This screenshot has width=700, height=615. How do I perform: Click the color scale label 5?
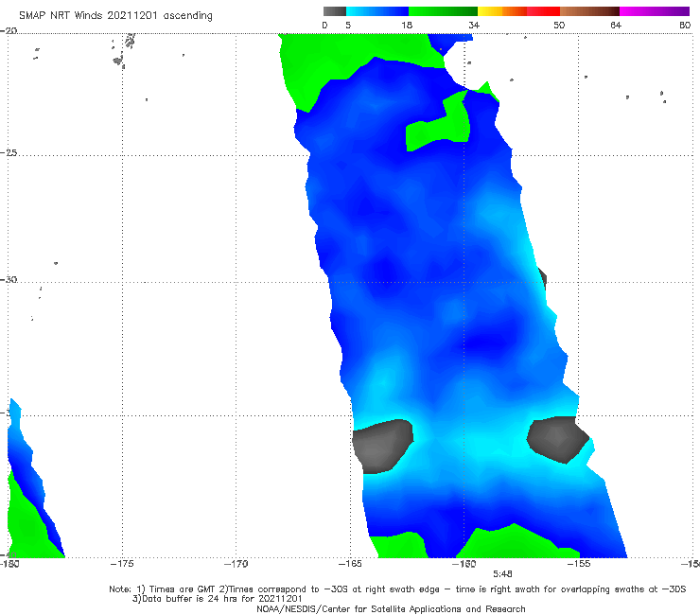348,25
